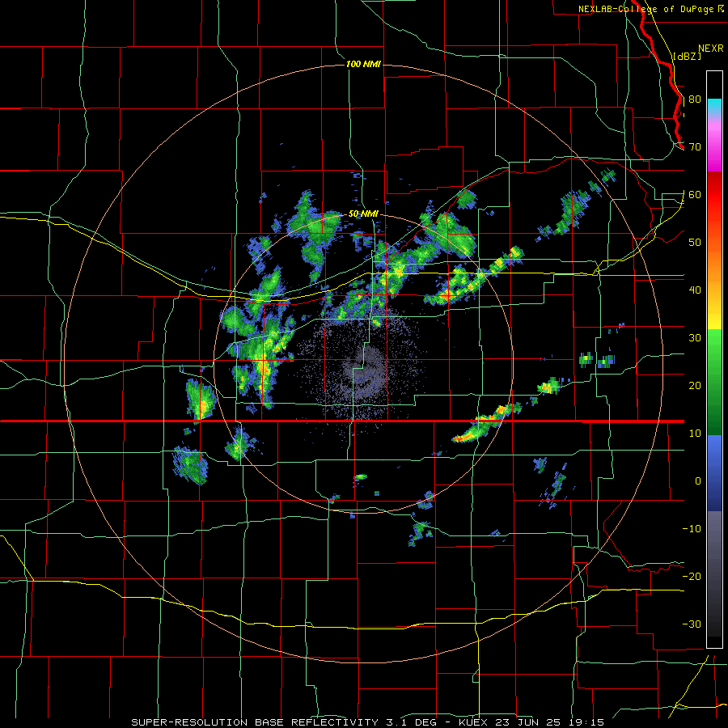
Task: Click the Super-Resolution Base Reflectivity caption
Action: click(x=367, y=722)
